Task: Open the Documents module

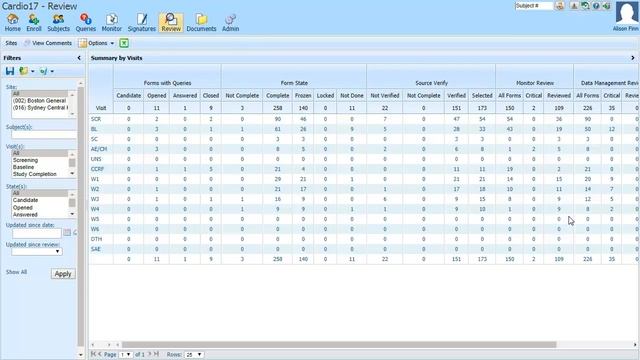Action: click(x=201, y=22)
